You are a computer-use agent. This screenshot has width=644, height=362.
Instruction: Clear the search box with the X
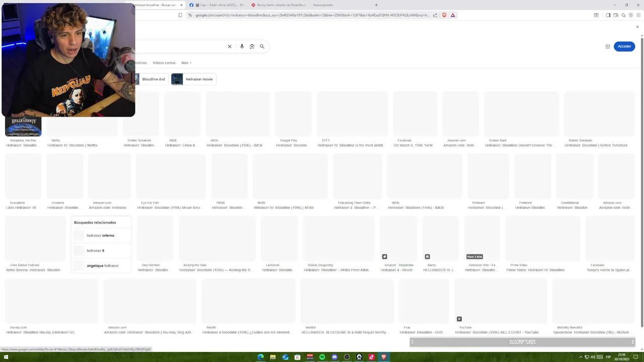[x=229, y=46]
